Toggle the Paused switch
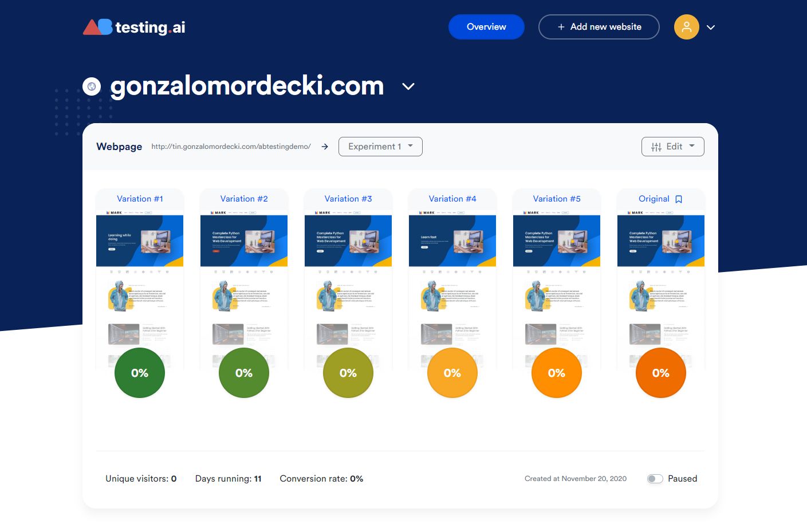Viewport: 807px width, 532px height. (654, 478)
